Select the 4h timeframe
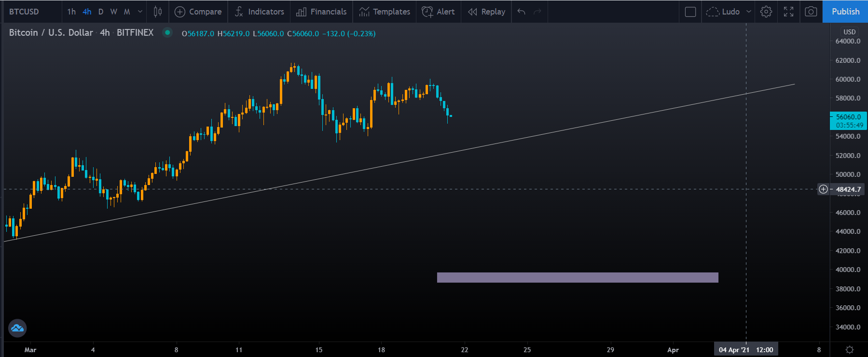 [x=87, y=12]
